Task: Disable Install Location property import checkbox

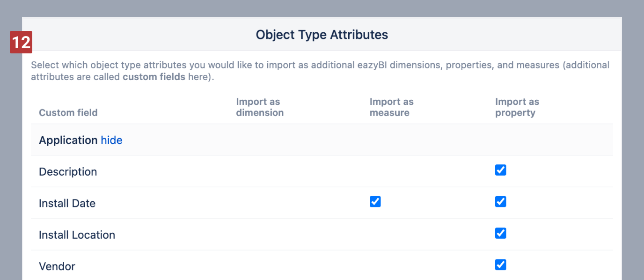Action: coord(500,233)
